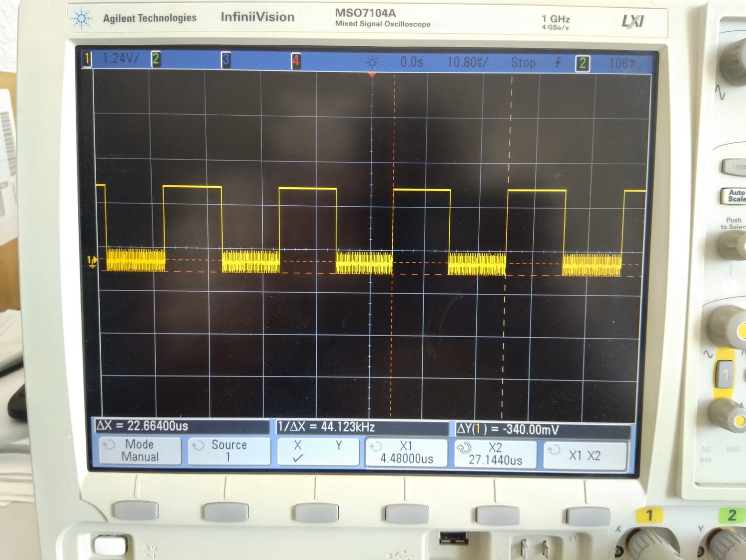This screenshot has height=560, width=746.
Task: Push the first physical softkey under Mode
Action: pyautogui.click(x=137, y=511)
